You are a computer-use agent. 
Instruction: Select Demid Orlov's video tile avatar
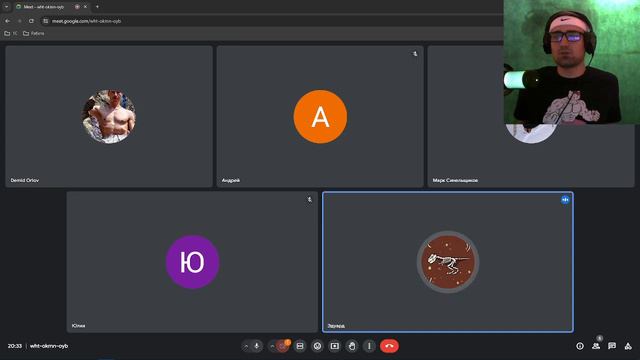click(x=109, y=117)
